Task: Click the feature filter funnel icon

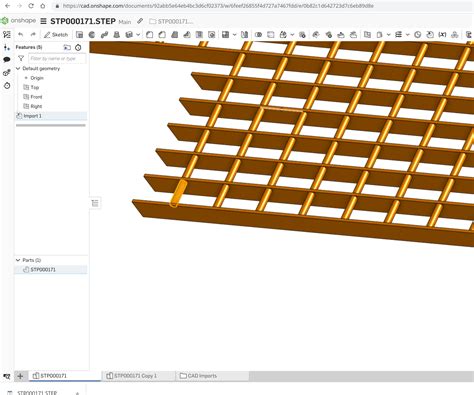Action: [x=21, y=58]
